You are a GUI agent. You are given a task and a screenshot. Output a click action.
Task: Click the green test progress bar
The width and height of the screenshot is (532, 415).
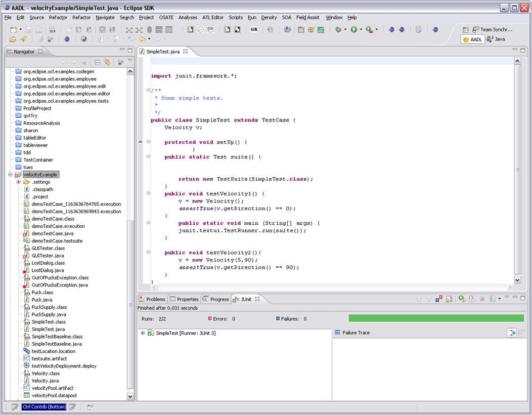click(x=436, y=318)
